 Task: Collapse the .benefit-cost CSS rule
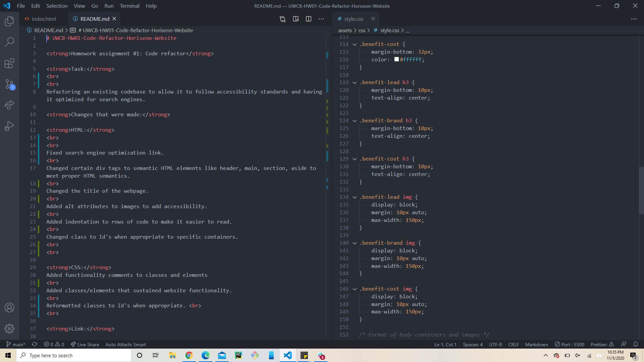[355, 44]
